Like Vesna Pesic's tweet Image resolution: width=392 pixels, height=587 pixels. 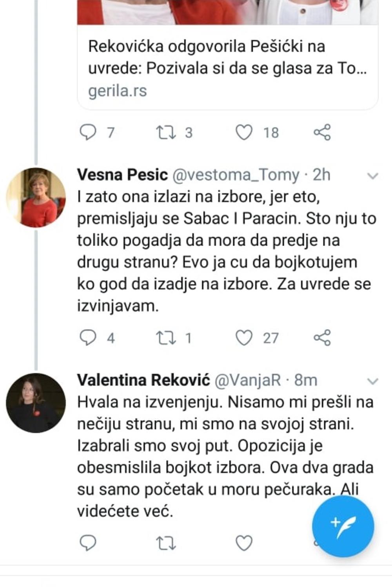tap(244, 337)
